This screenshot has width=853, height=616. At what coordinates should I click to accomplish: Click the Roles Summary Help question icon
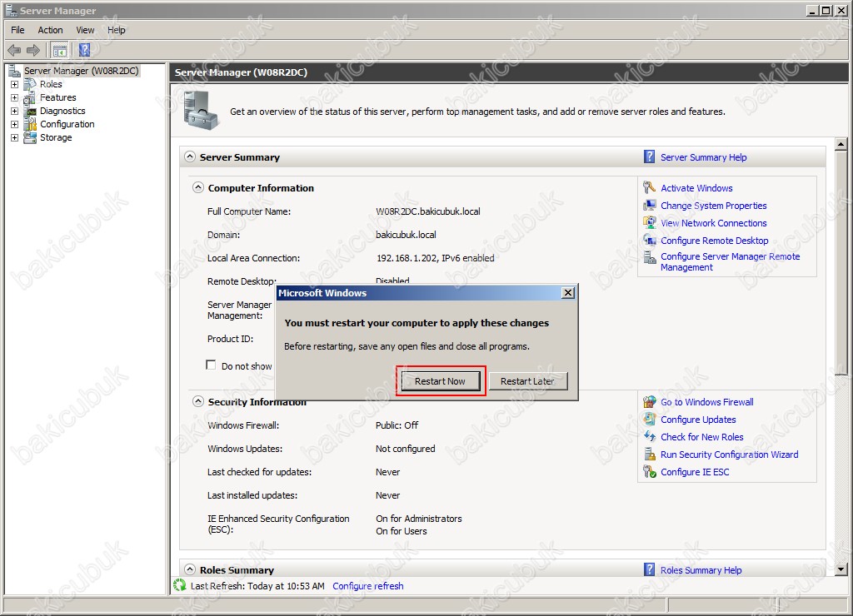click(x=649, y=569)
